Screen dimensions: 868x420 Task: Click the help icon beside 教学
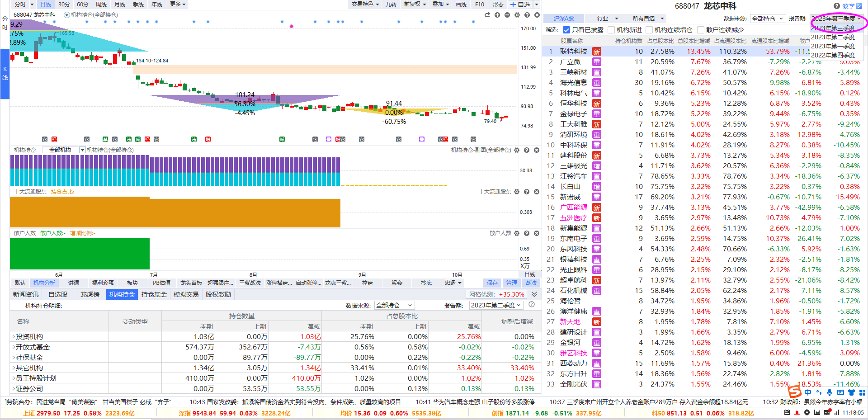tap(837, 6)
